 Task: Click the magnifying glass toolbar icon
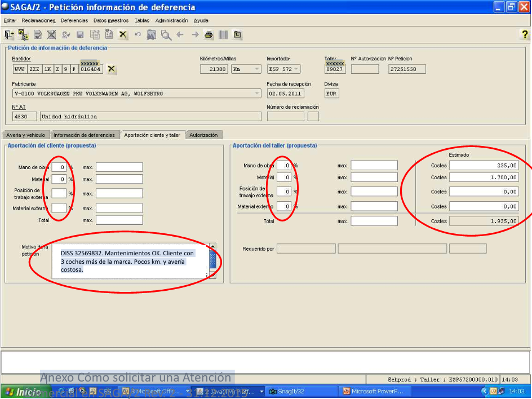coord(166,34)
